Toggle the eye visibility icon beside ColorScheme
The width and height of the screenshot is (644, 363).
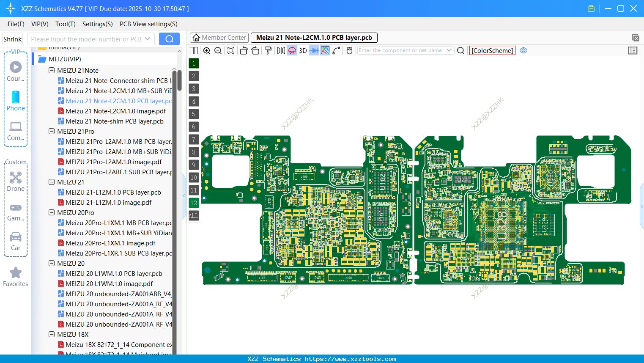click(x=523, y=50)
